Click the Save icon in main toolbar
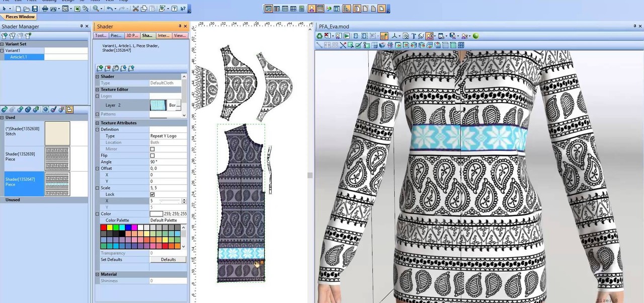Image resolution: width=644 pixels, height=303 pixels. (35, 9)
